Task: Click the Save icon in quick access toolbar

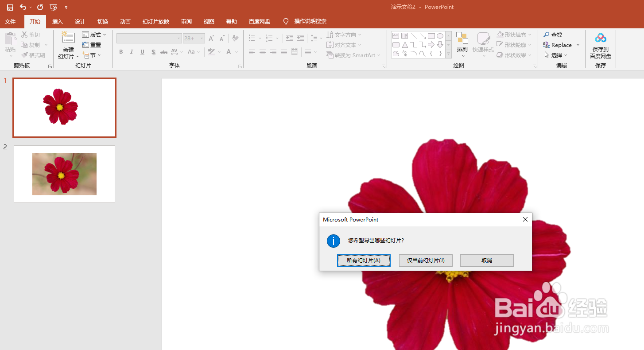Action: coord(10,7)
